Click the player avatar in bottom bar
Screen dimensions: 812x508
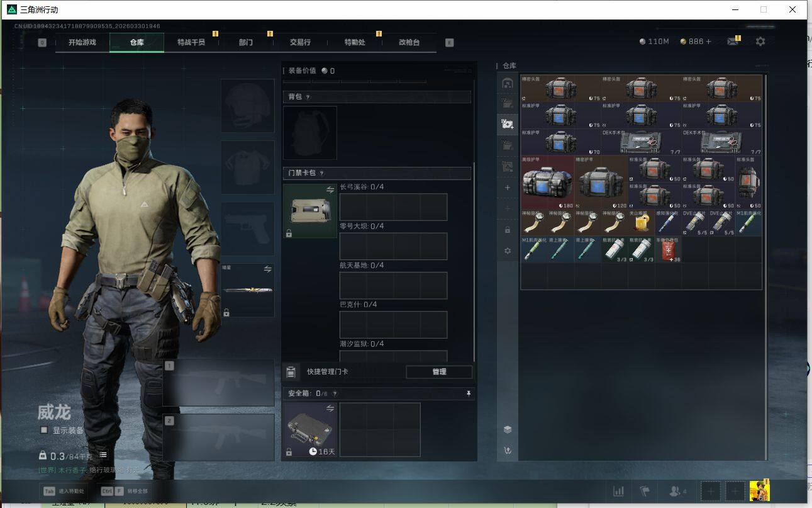point(760,491)
